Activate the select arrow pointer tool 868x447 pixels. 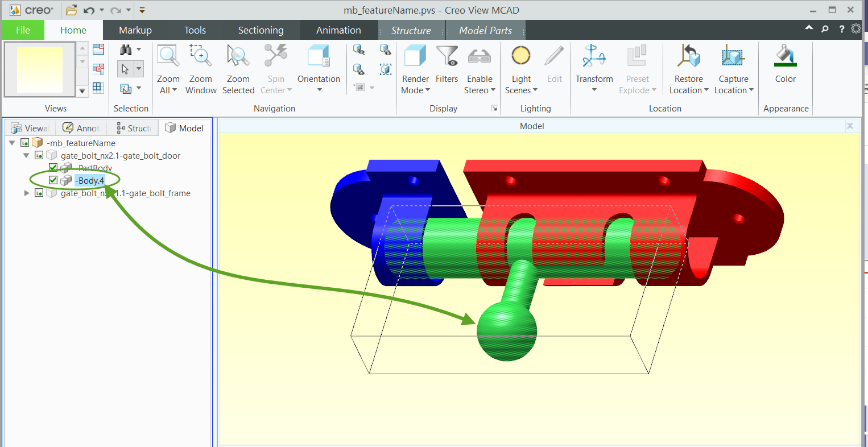coord(125,69)
